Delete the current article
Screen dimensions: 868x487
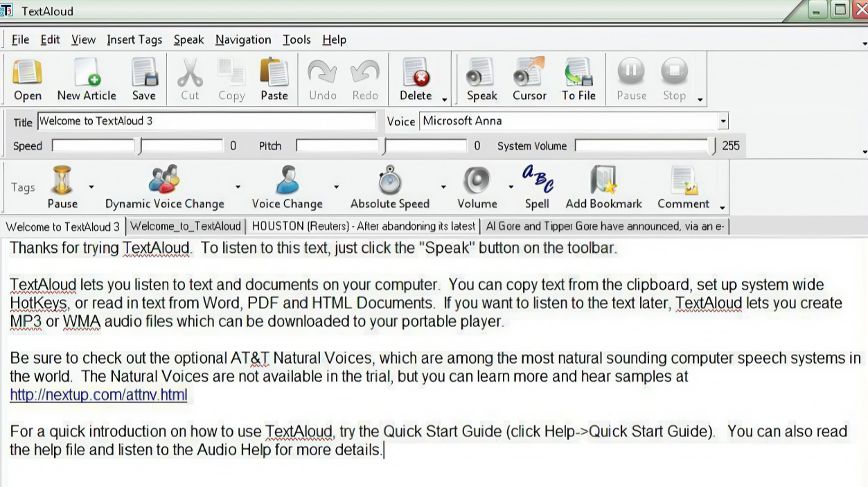[x=416, y=80]
